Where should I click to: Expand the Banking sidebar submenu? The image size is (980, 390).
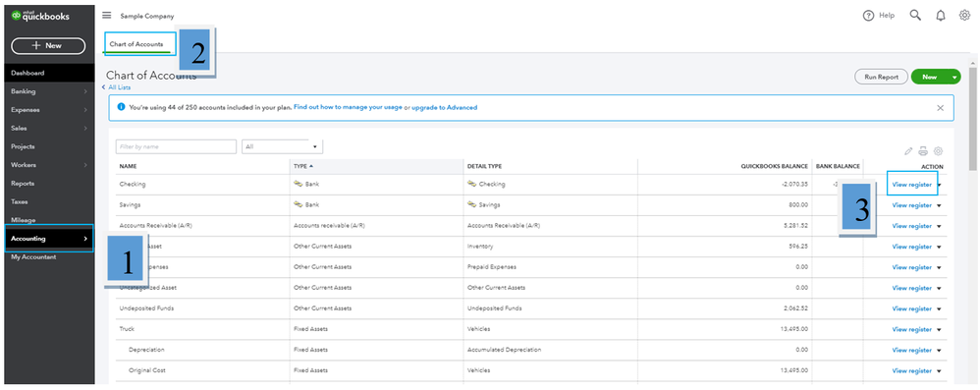[x=85, y=91]
